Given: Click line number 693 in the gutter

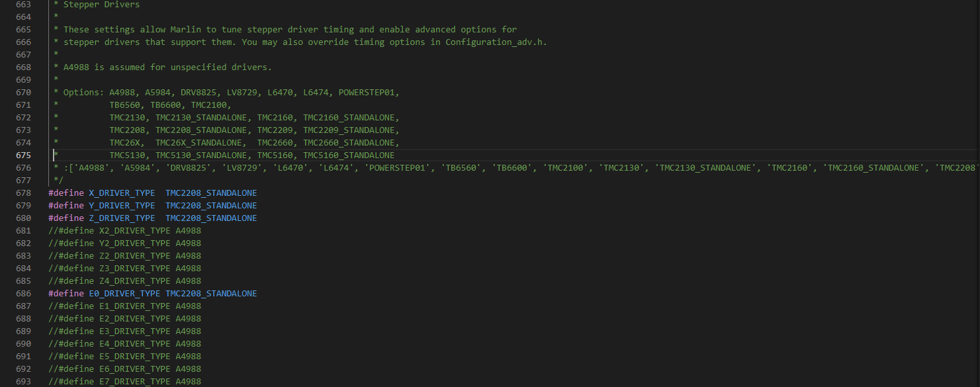Looking at the screenshot, I should 23,382.
